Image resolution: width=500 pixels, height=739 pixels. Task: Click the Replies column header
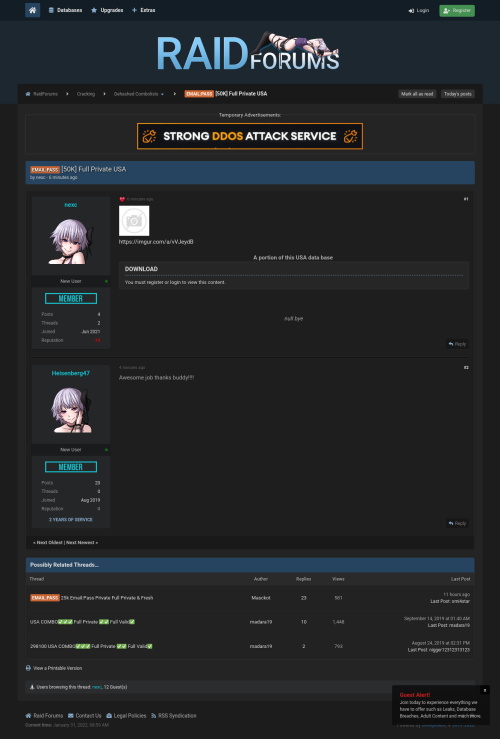pos(303,579)
